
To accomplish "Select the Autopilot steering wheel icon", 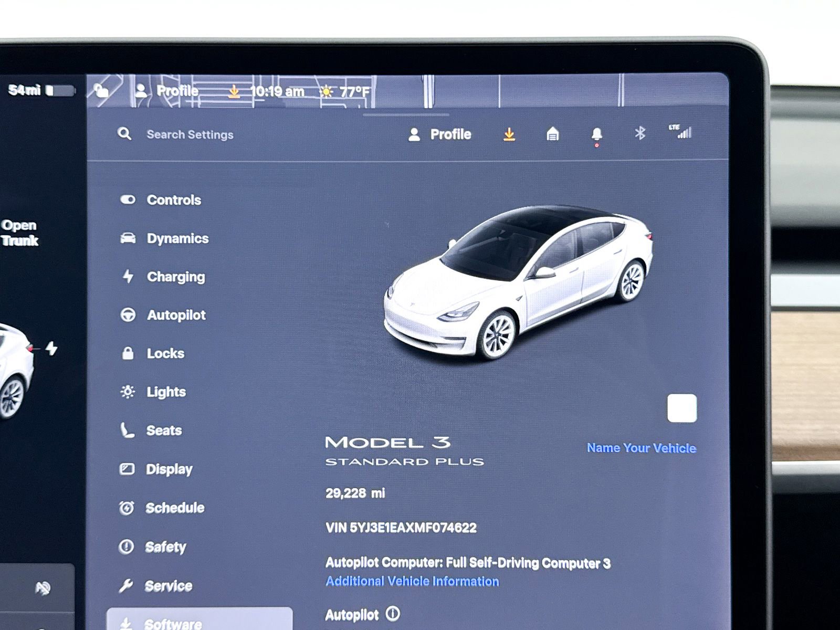I will coord(128,315).
